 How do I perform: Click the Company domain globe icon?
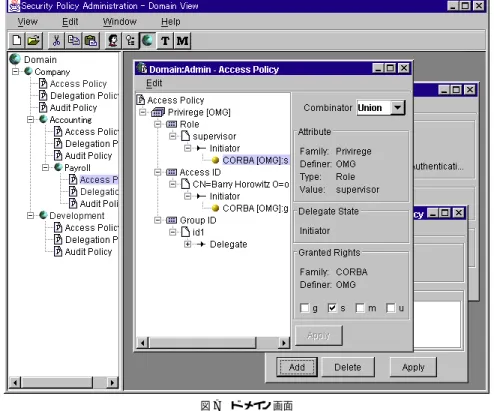pyautogui.click(x=28, y=71)
